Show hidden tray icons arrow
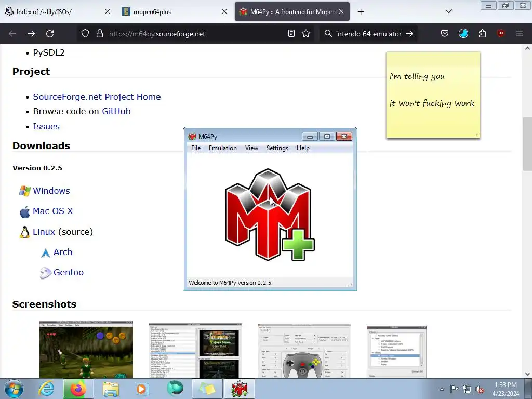This screenshot has width=532, height=399. (442, 389)
